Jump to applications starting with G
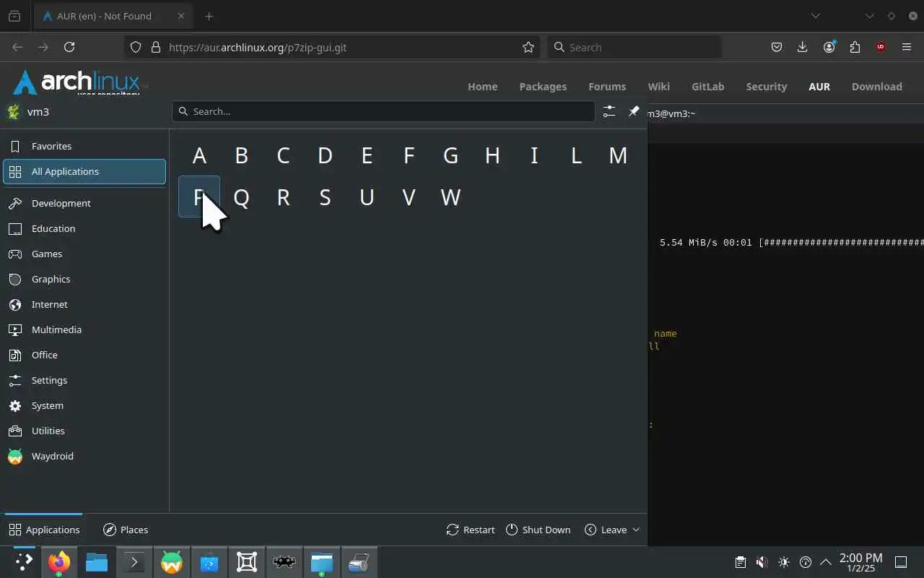This screenshot has width=924, height=578. (x=450, y=155)
